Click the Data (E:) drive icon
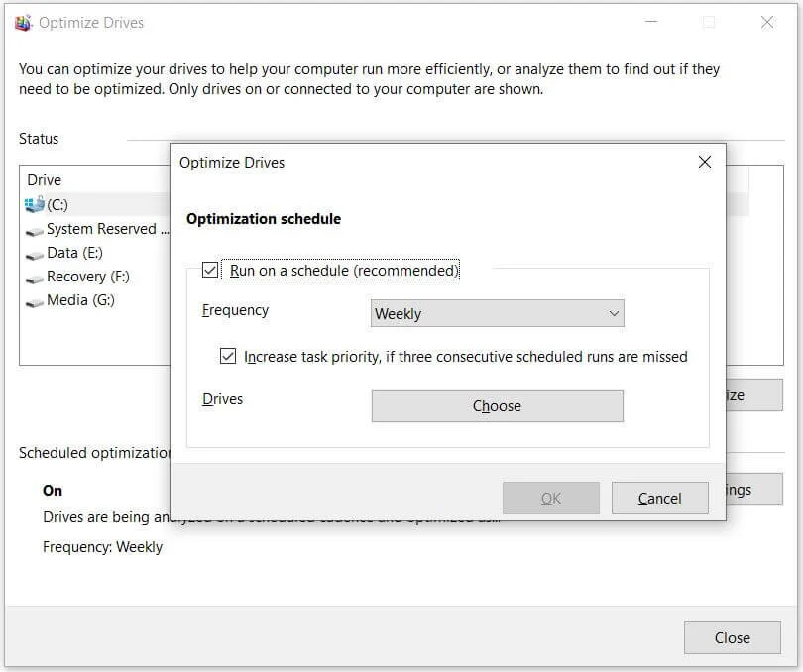 click(33, 252)
